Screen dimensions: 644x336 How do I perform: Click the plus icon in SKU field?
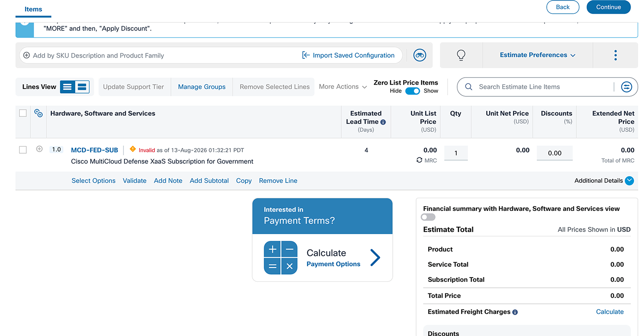(x=26, y=56)
